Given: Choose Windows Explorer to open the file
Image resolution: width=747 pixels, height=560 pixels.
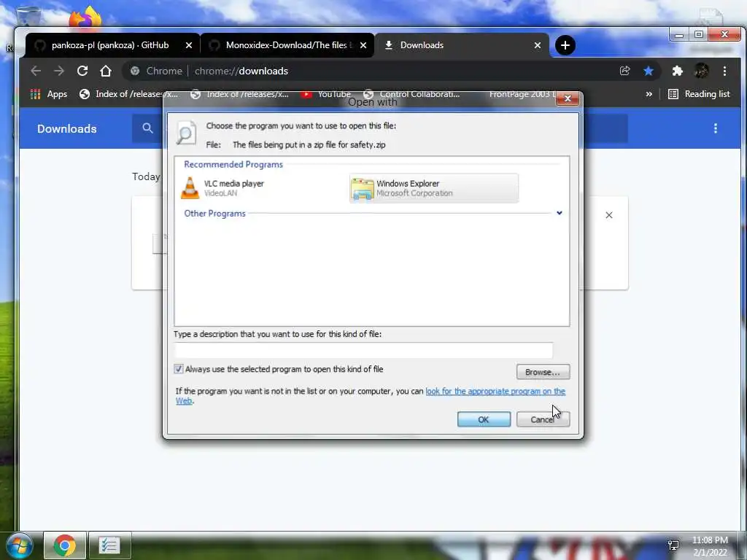Looking at the screenshot, I should tap(433, 188).
